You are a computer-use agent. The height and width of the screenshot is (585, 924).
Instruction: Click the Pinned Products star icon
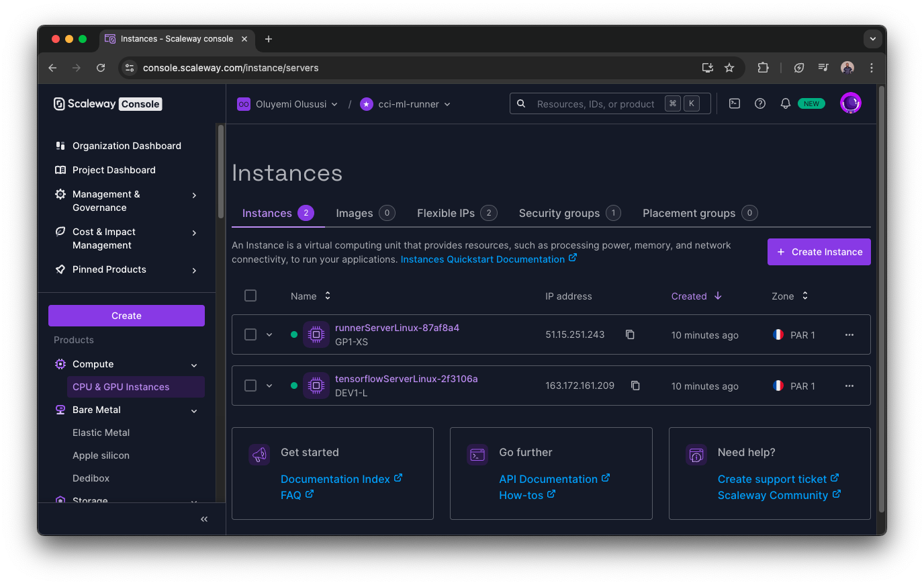[x=60, y=269]
